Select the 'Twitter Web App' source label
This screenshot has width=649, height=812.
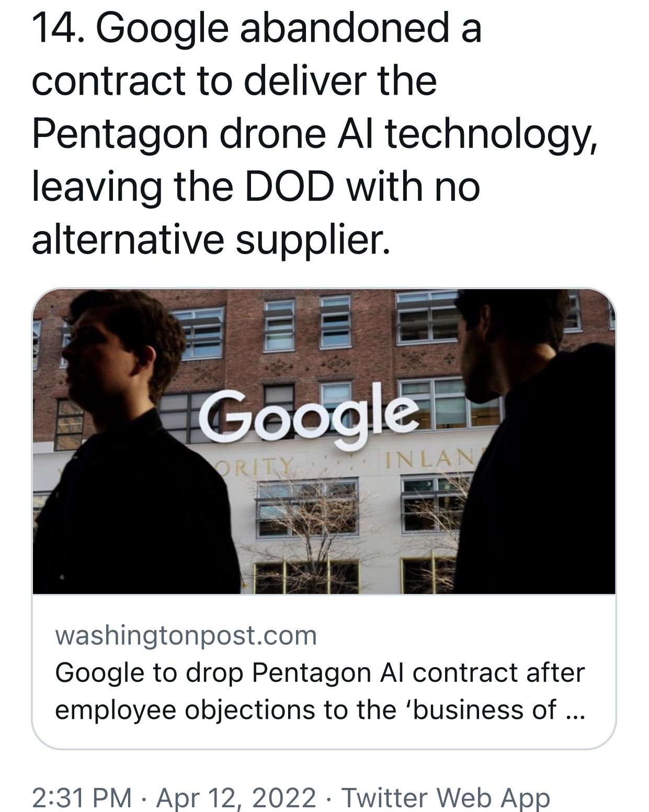446,797
